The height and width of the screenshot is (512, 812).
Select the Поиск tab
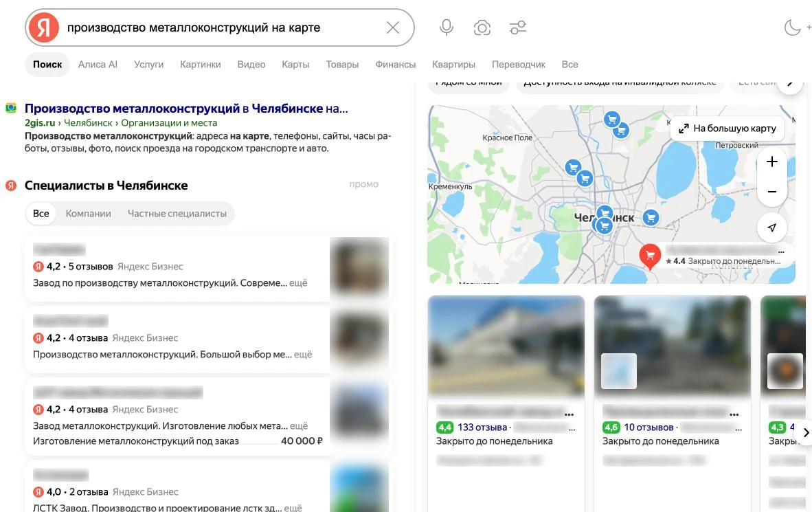coord(47,65)
